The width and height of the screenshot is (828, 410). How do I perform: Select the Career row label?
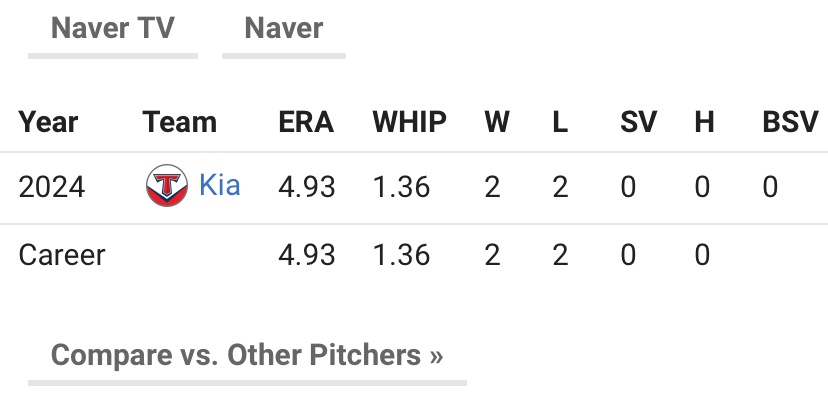click(x=62, y=255)
